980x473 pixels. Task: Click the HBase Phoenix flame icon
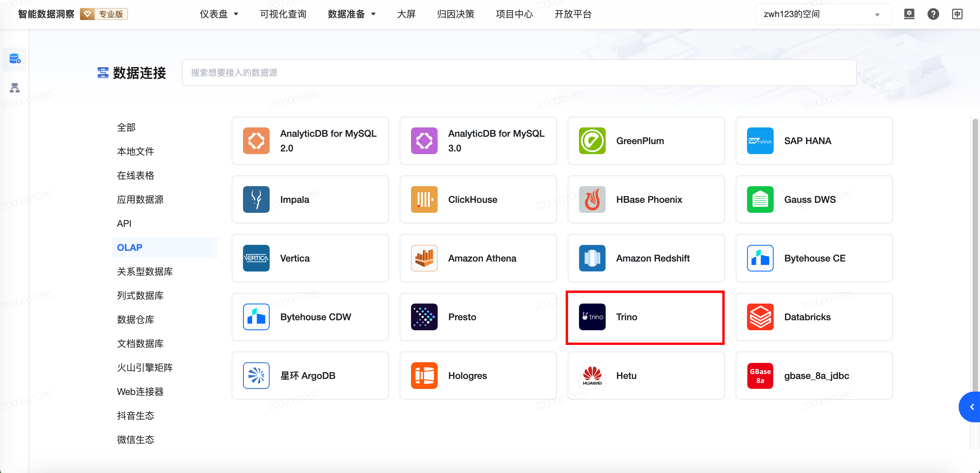pos(592,199)
